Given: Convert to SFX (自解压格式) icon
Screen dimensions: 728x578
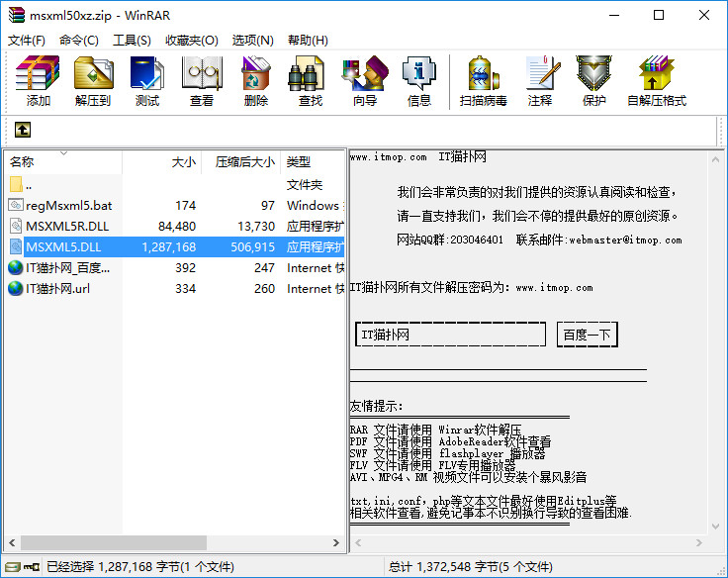Looking at the screenshot, I should 656,73.
